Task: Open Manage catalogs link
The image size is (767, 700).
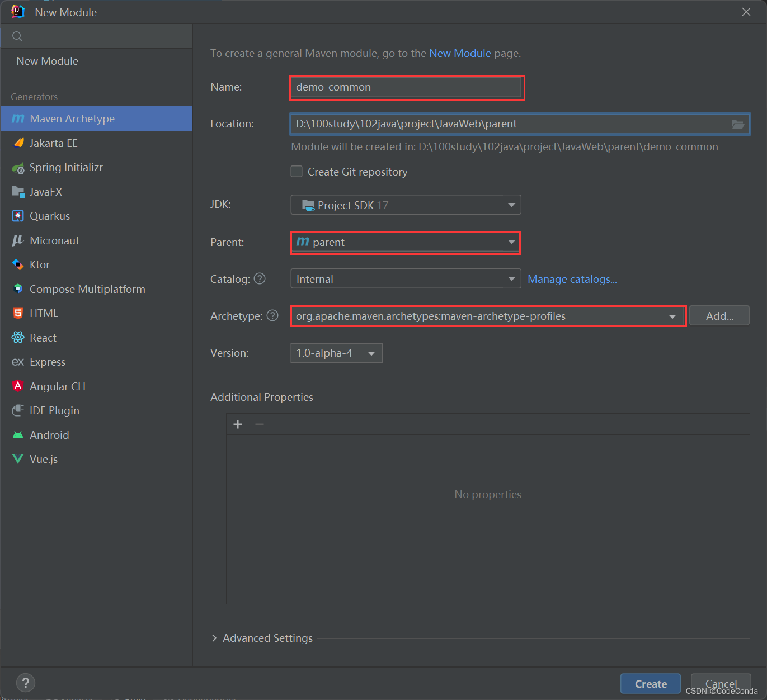Action: point(572,279)
